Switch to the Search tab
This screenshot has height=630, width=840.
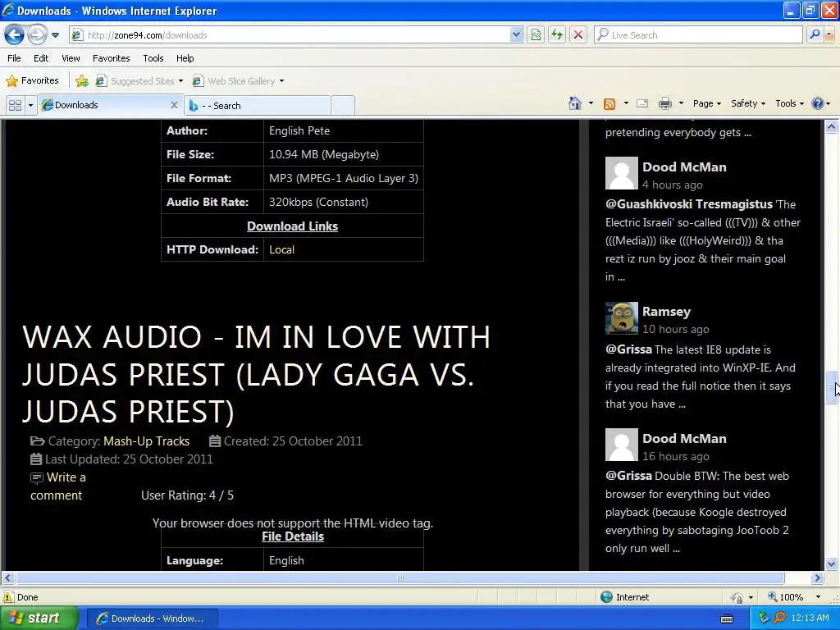(257, 106)
